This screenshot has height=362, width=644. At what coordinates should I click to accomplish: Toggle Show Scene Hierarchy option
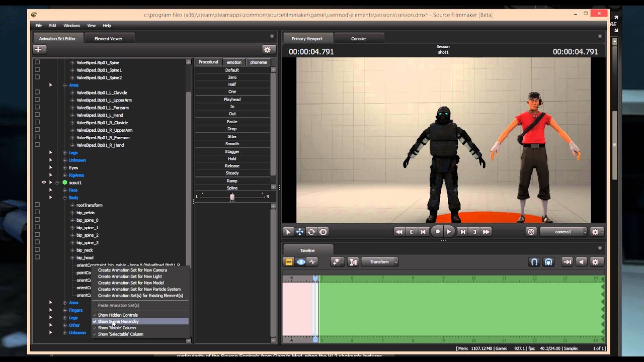point(140,321)
